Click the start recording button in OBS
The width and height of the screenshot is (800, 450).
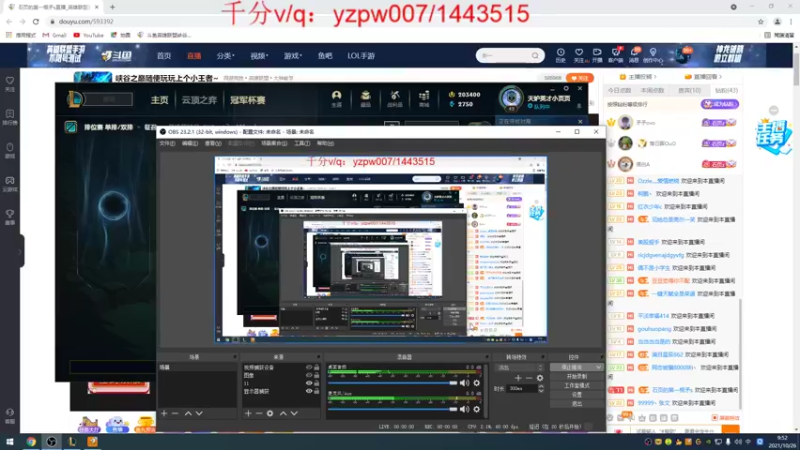pyautogui.click(x=577, y=376)
